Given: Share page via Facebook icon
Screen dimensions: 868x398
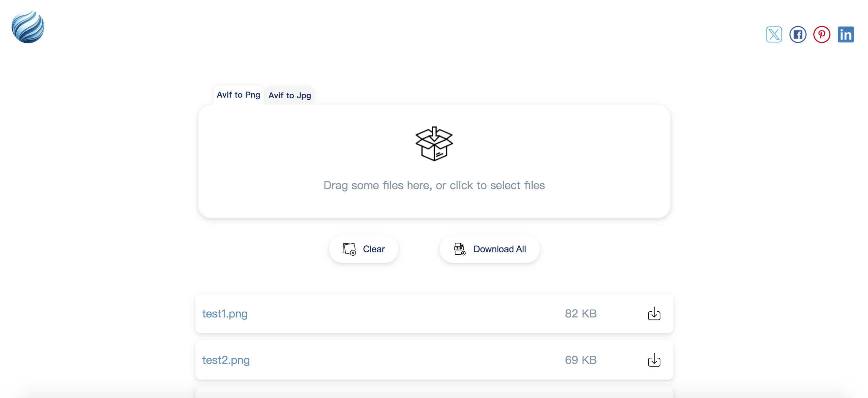Looking at the screenshot, I should pos(798,34).
